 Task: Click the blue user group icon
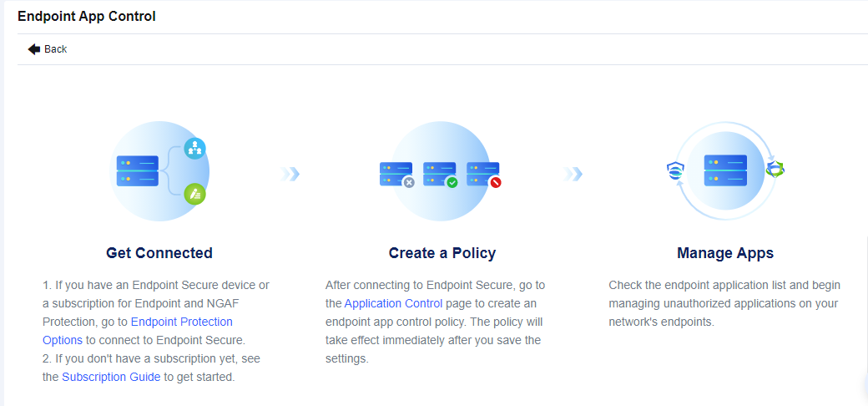pyautogui.click(x=194, y=149)
